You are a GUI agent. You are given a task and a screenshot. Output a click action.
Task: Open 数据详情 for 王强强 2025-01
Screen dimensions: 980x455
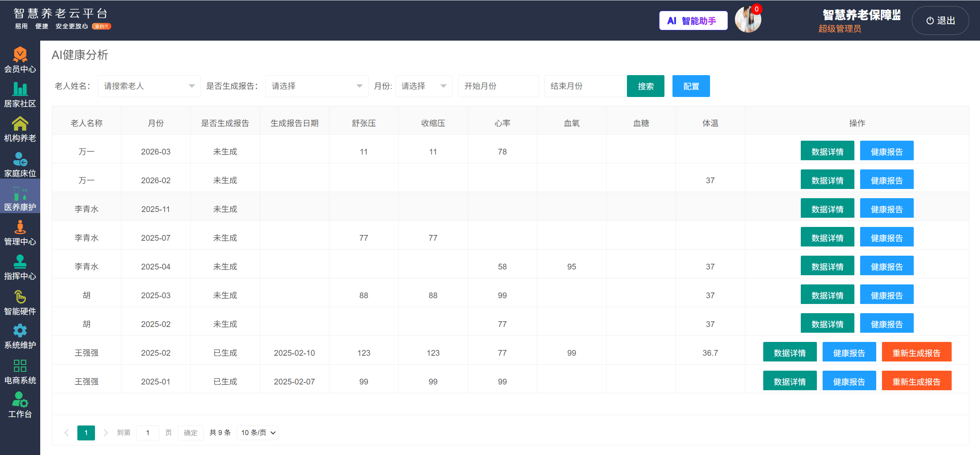pyautogui.click(x=790, y=381)
